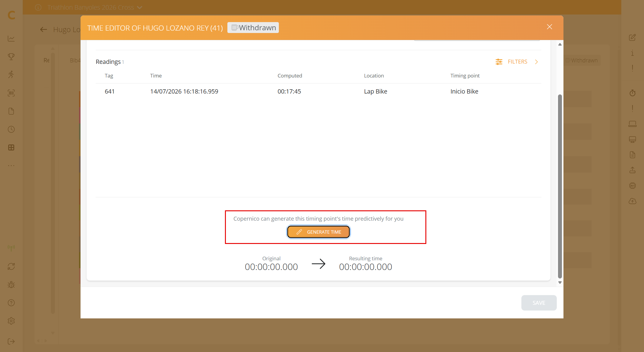The width and height of the screenshot is (644, 352).
Task: Click the Time column header
Action: [156, 76]
